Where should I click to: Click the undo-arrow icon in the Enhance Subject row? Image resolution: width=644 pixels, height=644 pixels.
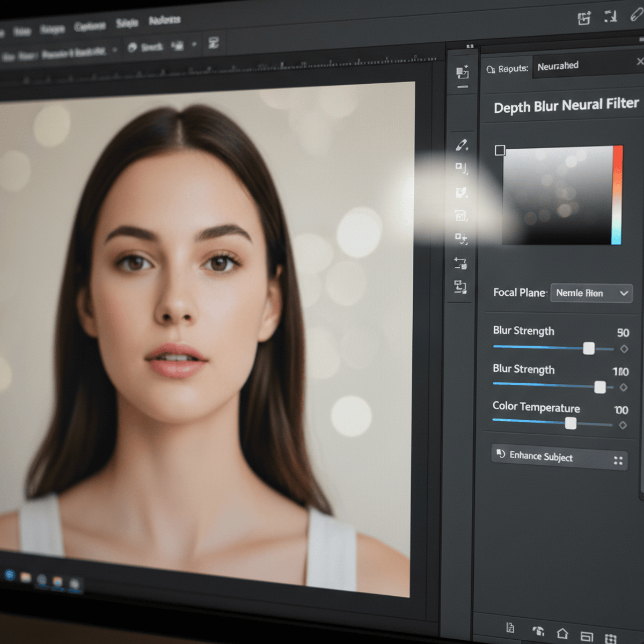(501, 454)
